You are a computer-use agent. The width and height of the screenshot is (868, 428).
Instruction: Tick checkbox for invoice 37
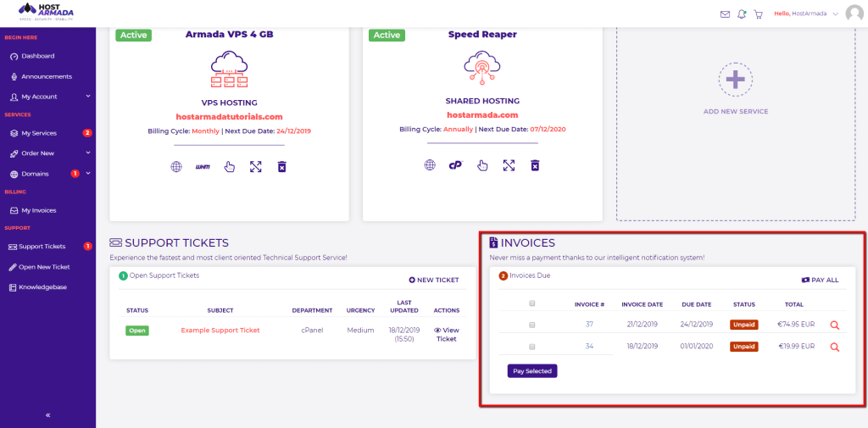(532, 325)
